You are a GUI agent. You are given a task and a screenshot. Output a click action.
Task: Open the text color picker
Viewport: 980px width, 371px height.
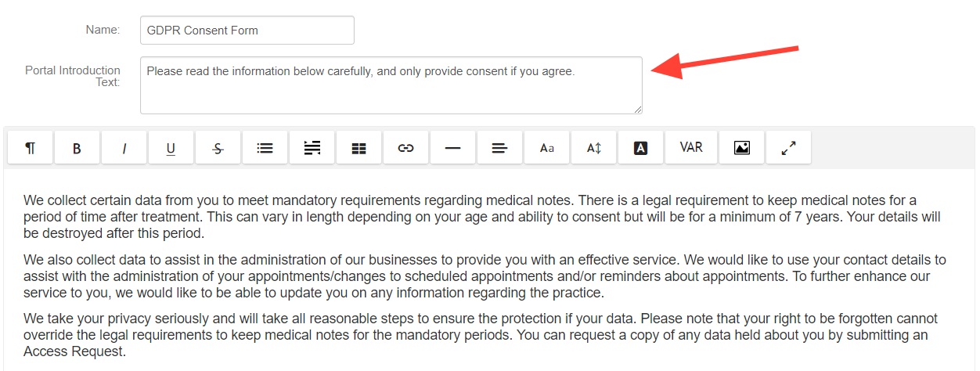pos(640,148)
